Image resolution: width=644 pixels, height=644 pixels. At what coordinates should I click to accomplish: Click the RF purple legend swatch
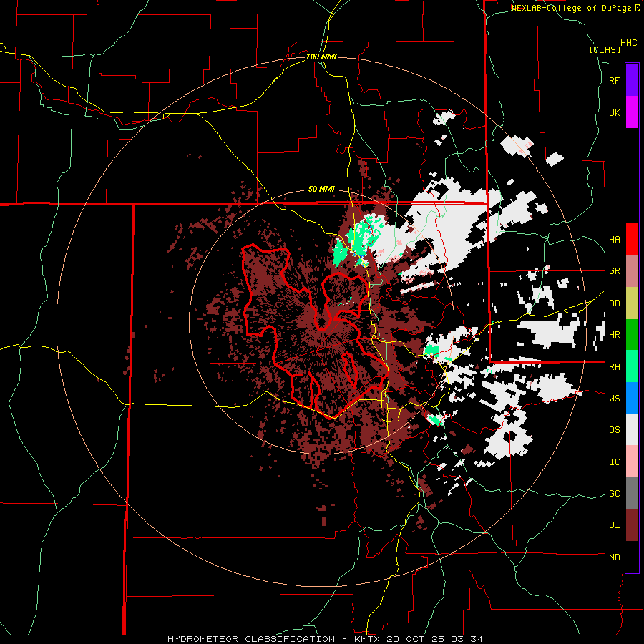pyautogui.click(x=632, y=80)
